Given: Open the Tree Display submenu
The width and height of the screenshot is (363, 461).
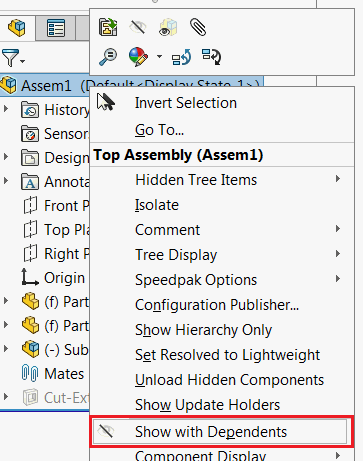Looking at the screenshot, I should coord(222,255).
